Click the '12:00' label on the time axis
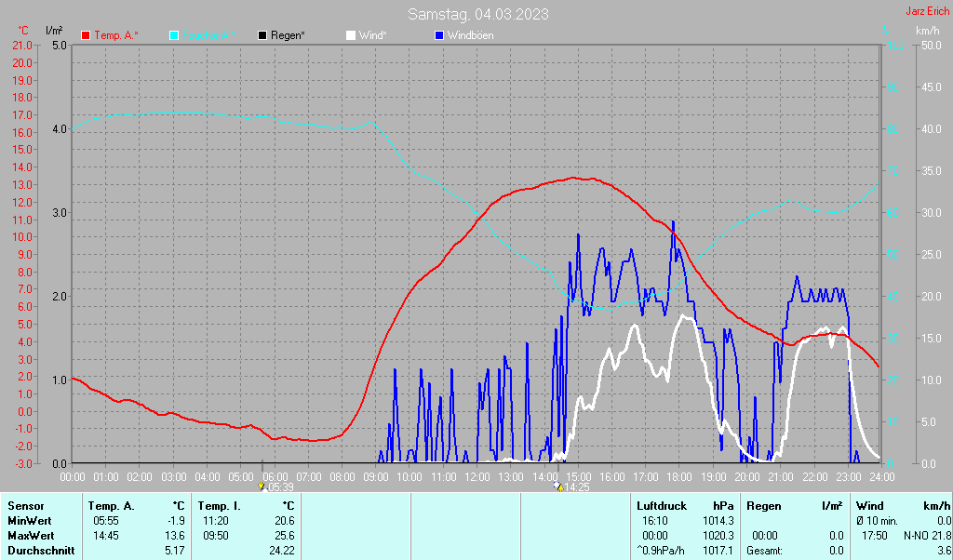The width and height of the screenshot is (953, 560). coord(477,477)
